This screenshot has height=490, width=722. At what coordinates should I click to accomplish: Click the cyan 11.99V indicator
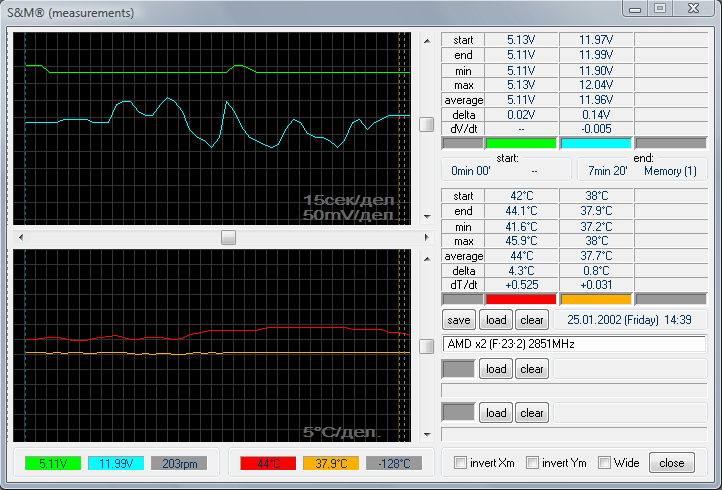pyautogui.click(x=117, y=463)
